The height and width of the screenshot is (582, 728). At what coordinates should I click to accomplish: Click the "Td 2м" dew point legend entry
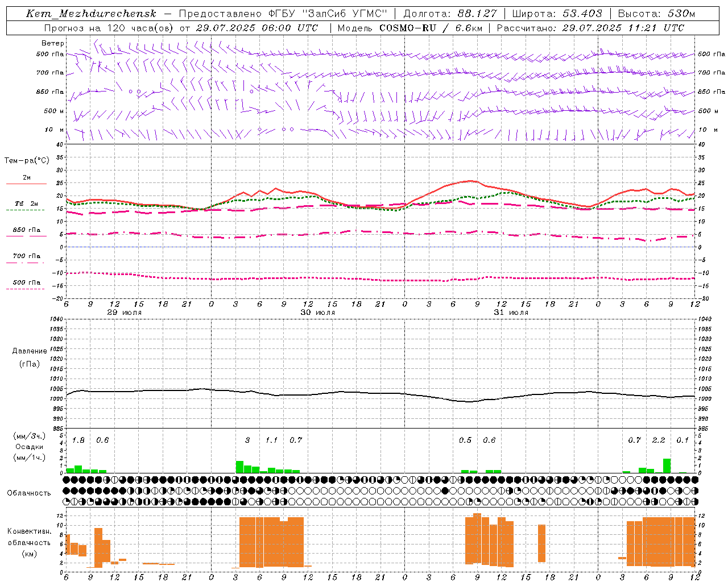pyautogui.click(x=27, y=203)
